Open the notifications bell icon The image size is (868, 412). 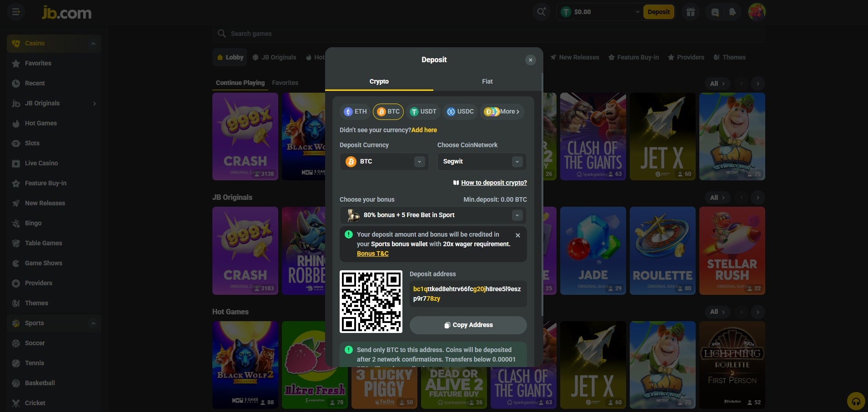pyautogui.click(x=733, y=12)
